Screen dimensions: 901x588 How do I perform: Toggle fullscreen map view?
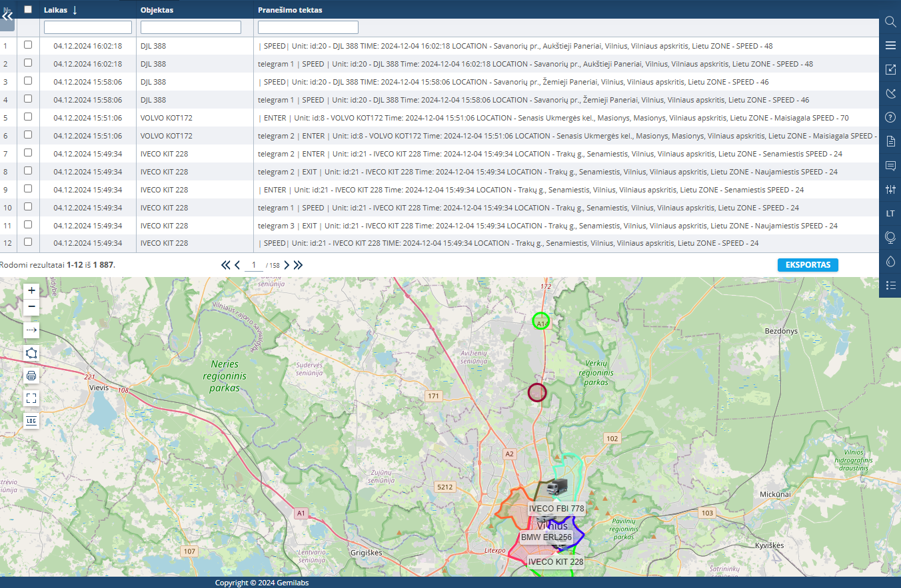click(31, 398)
